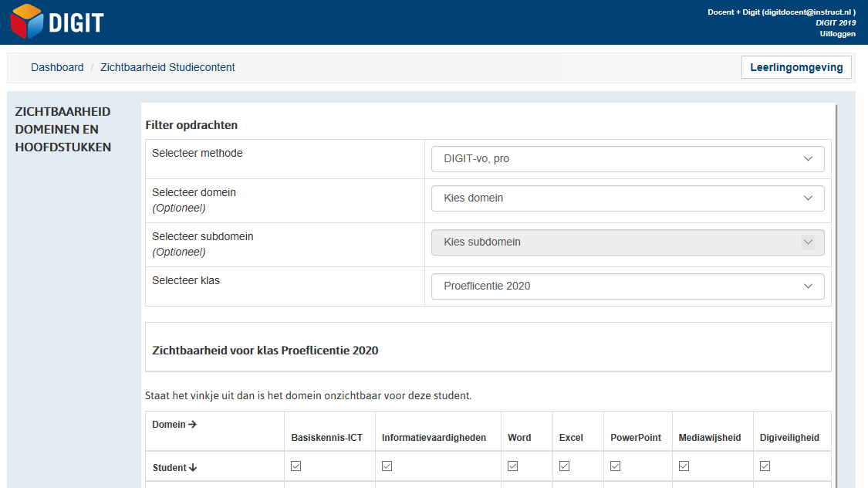This screenshot has width=868, height=488.
Task: Go to Dashboard breadcrumb link
Action: [57, 68]
